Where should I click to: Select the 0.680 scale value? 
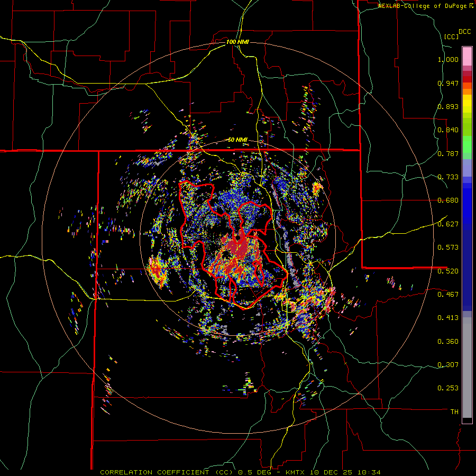[x=448, y=200]
